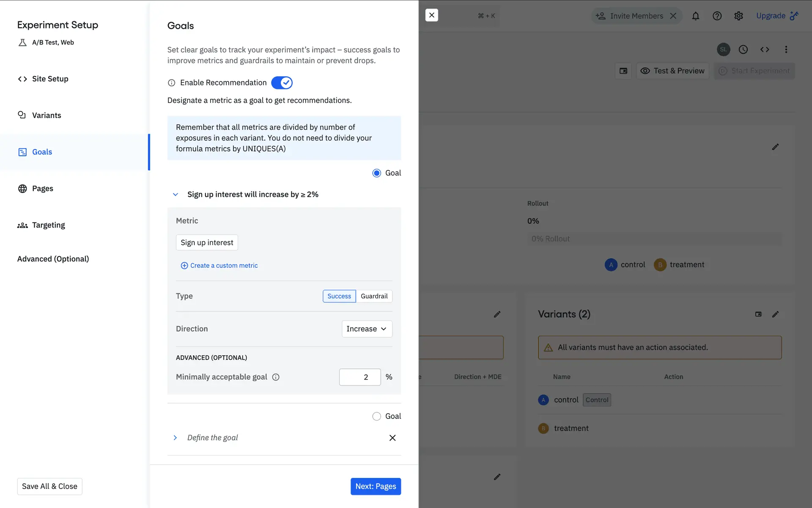Open the three-dot more options menu
The width and height of the screenshot is (812, 508).
point(786,50)
